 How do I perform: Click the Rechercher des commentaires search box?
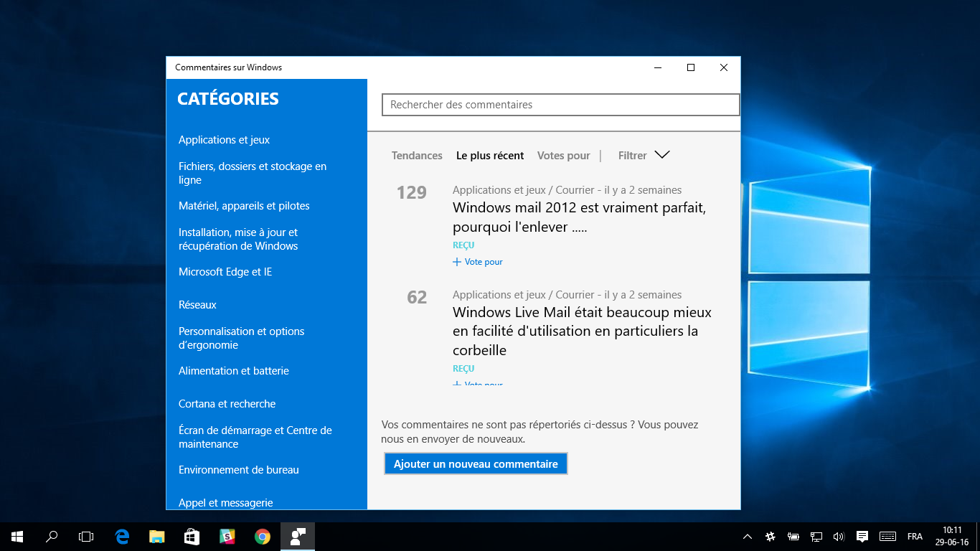click(x=560, y=105)
